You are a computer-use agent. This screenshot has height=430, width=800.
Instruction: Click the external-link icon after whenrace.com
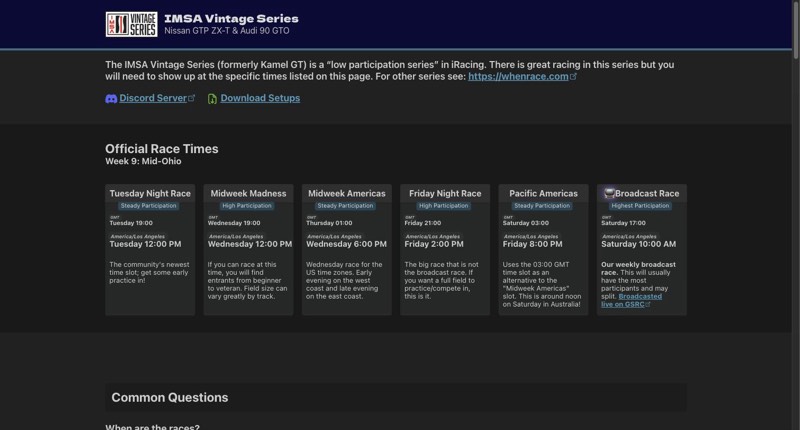(x=573, y=77)
